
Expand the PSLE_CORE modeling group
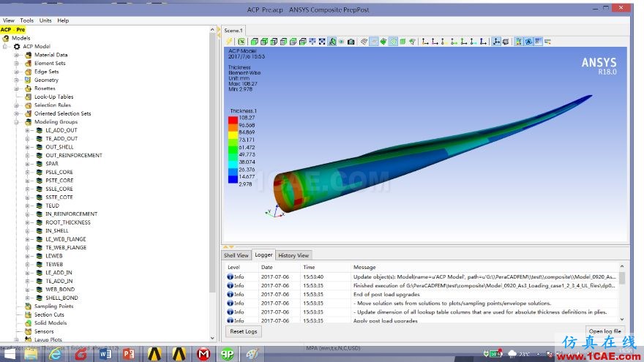tap(28, 172)
